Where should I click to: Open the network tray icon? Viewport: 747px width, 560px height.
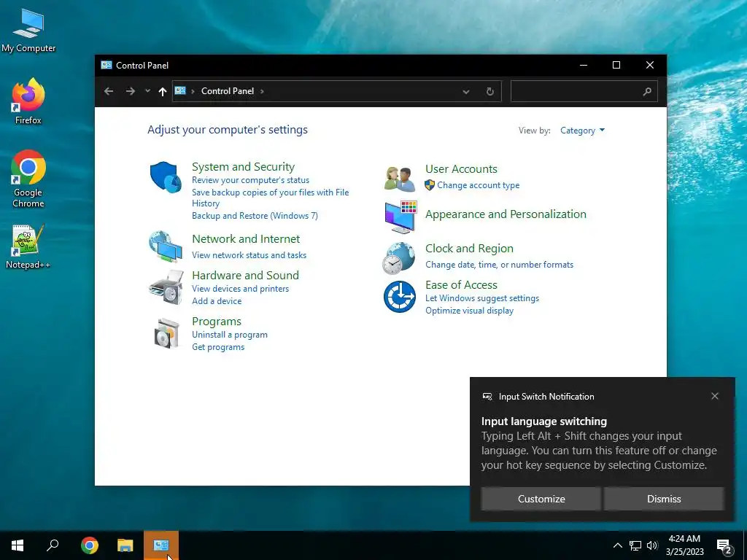point(635,545)
